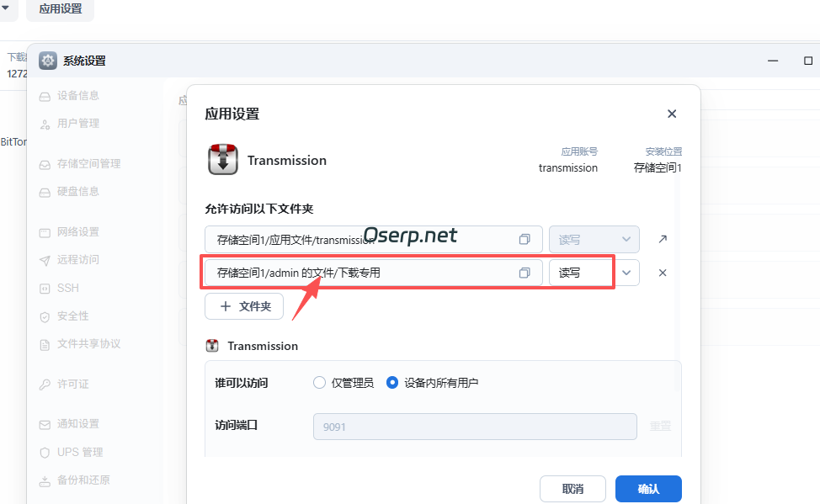Open the 读写 permission dropdown for transmission folder
The width and height of the screenshot is (820, 504).
pos(594,239)
